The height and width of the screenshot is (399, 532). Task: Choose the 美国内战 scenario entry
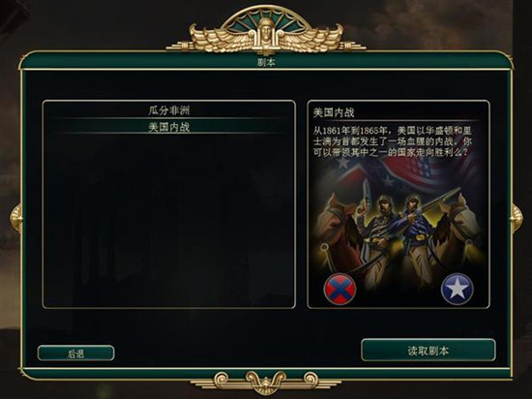169,127
